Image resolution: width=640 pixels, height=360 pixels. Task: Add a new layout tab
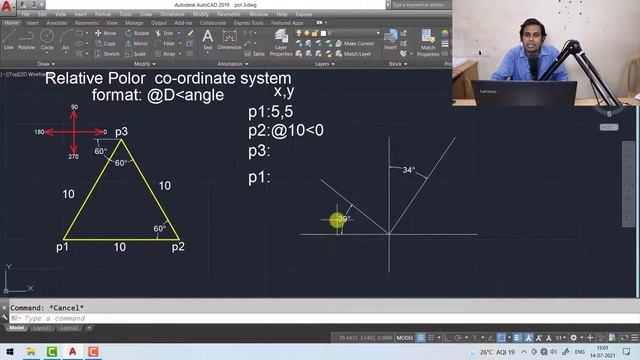point(89,328)
